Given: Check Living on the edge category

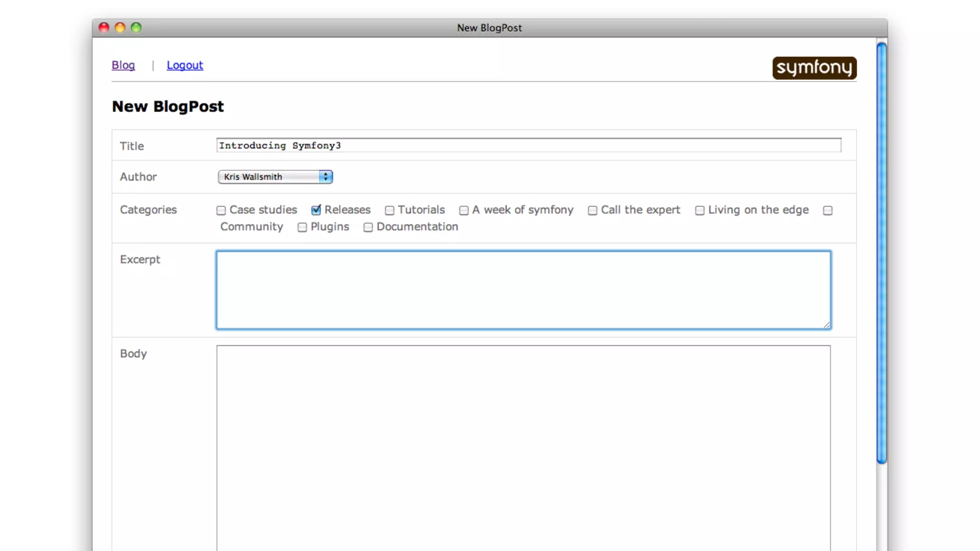Looking at the screenshot, I should [x=700, y=210].
